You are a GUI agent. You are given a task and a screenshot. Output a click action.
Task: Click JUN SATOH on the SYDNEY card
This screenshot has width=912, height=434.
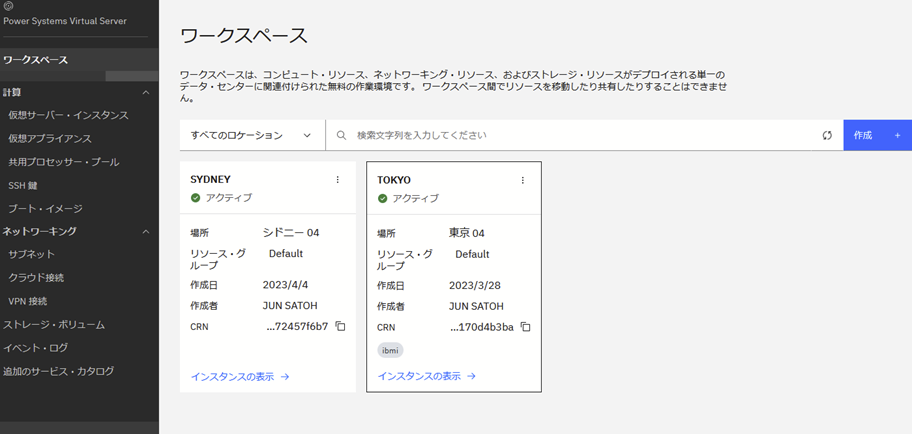[x=290, y=306]
